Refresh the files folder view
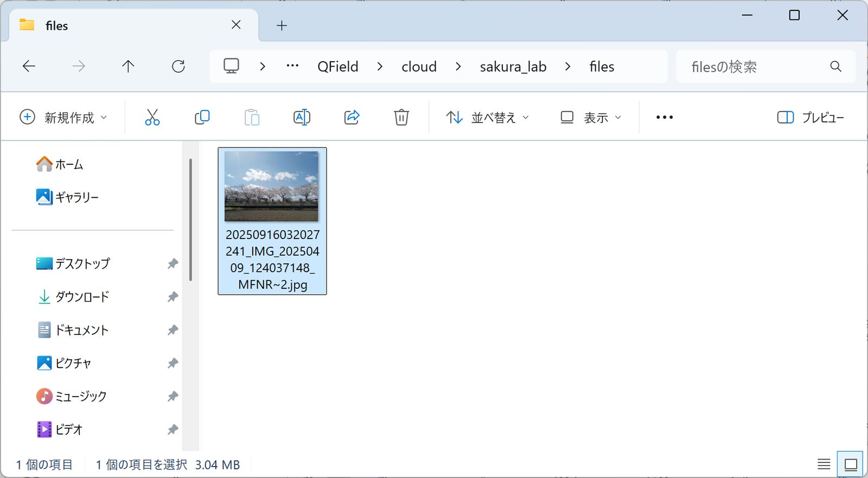This screenshot has width=868, height=478. tap(178, 66)
